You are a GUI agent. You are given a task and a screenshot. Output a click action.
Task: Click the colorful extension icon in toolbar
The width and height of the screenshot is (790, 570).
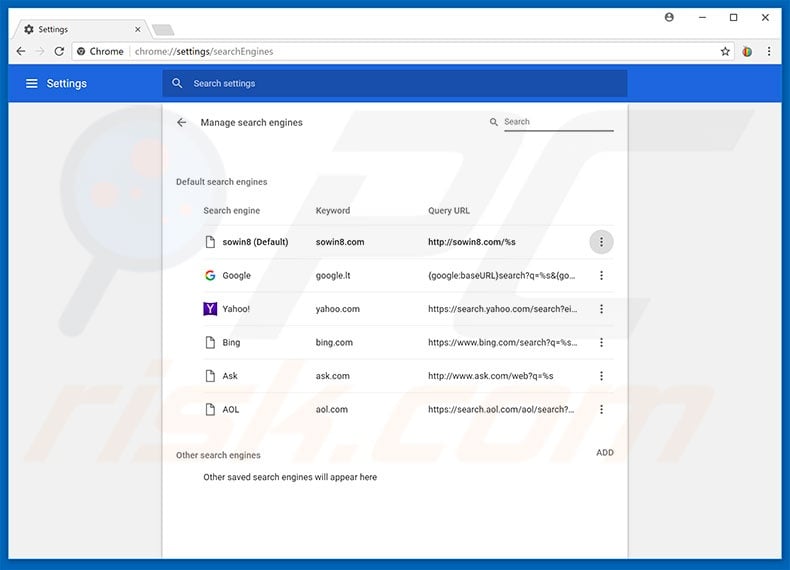click(747, 51)
